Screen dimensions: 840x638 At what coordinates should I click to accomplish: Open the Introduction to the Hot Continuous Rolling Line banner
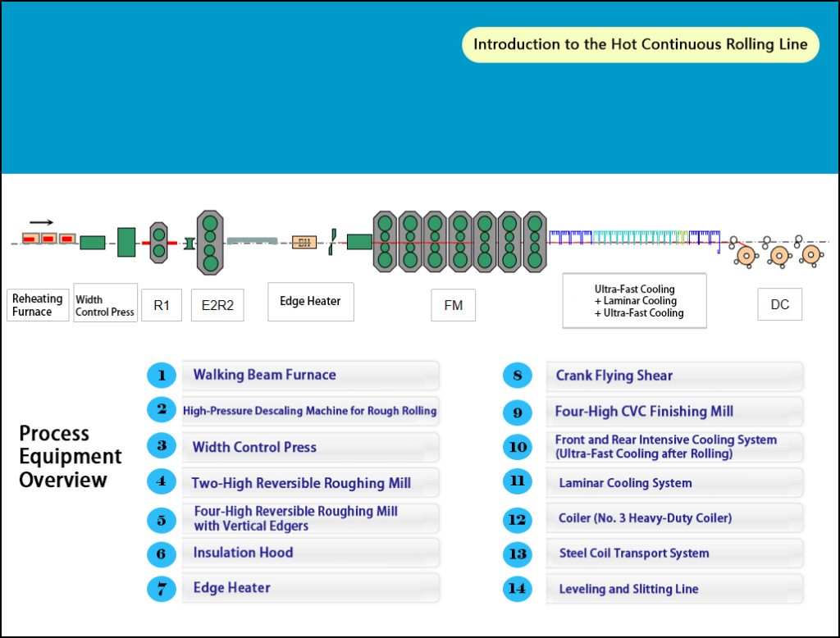click(641, 44)
